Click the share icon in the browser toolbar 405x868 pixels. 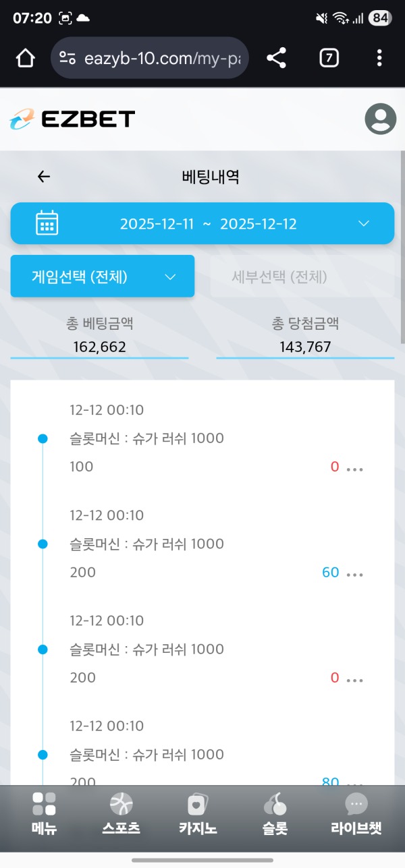point(275,57)
